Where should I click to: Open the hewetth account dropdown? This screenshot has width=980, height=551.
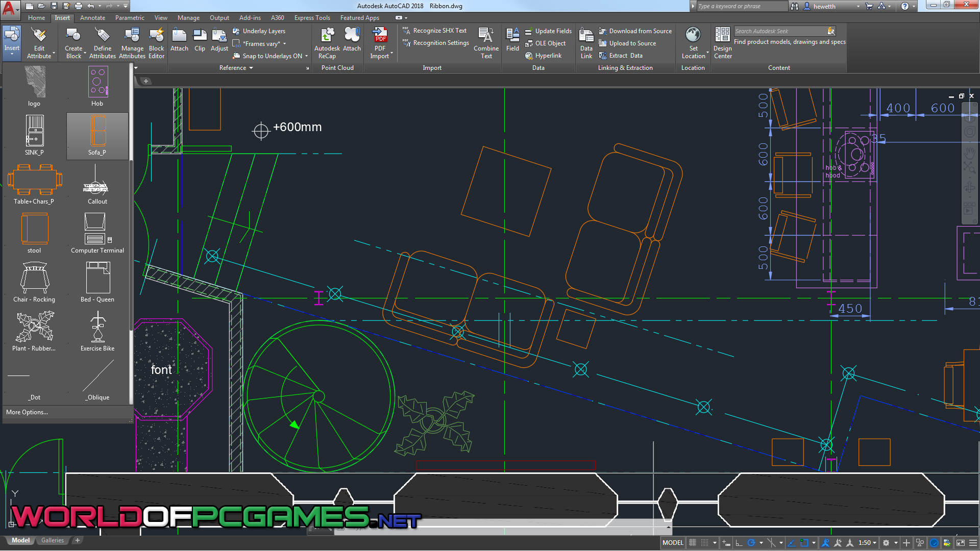[859, 6]
